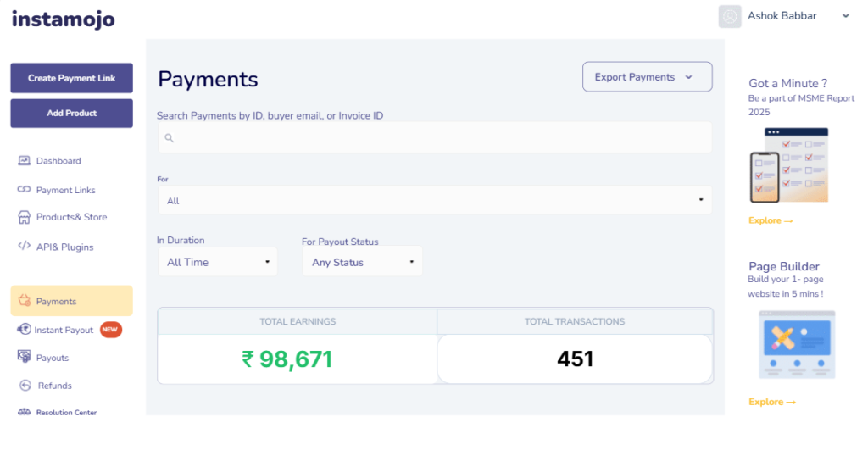Click the Page Builder illustration
Image resolution: width=868 pixels, height=456 pixels.
coord(797,344)
